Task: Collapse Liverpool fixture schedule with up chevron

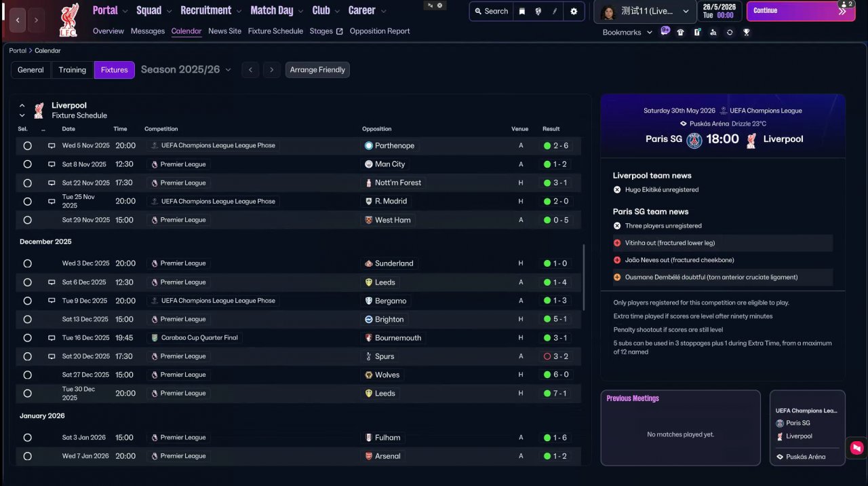Action: click(22, 106)
